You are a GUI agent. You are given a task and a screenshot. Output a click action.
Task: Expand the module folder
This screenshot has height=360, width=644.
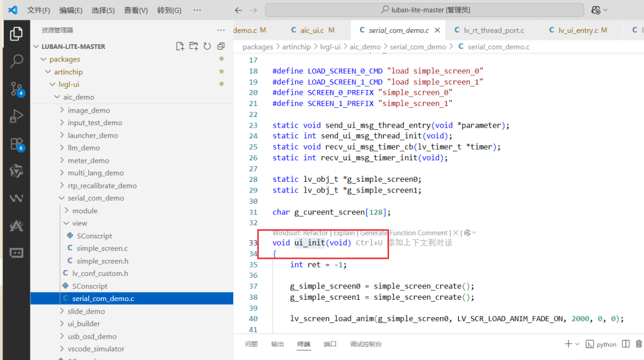click(x=66, y=210)
